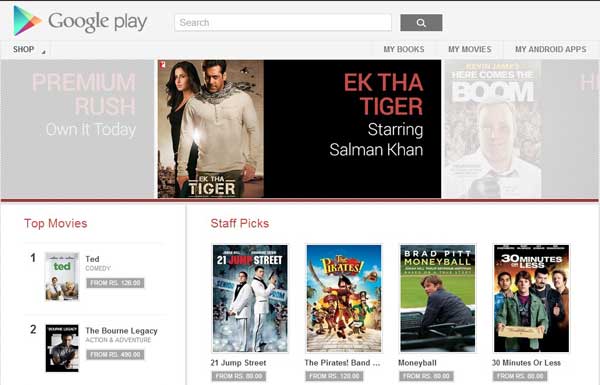Select the Premium Rush banner slide
600x385 pixels.
click(x=77, y=129)
